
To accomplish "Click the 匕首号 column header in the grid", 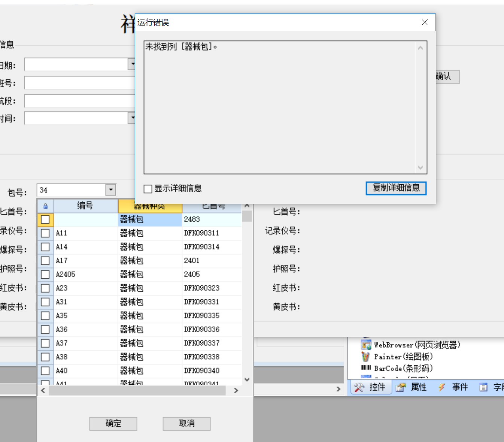I will 212,208.
